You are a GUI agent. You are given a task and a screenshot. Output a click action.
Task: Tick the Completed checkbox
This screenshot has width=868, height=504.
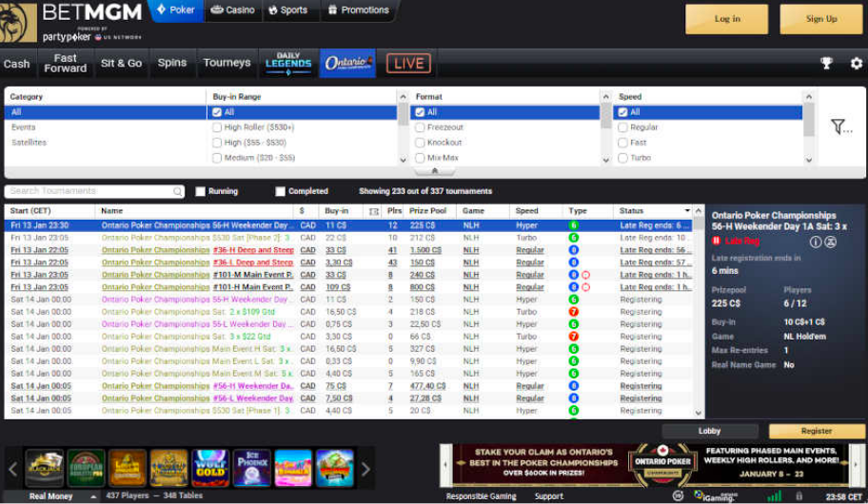pyautogui.click(x=280, y=191)
